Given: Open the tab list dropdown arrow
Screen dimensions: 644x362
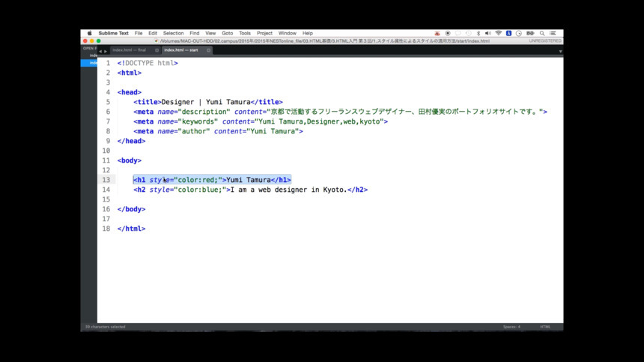Looking at the screenshot, I should click(x=560, y=52).
